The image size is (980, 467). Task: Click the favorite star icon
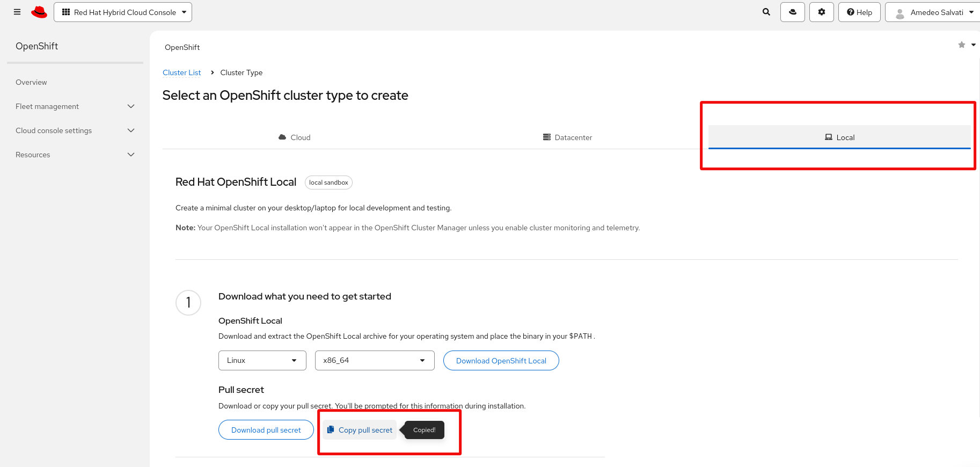[962, 45]
